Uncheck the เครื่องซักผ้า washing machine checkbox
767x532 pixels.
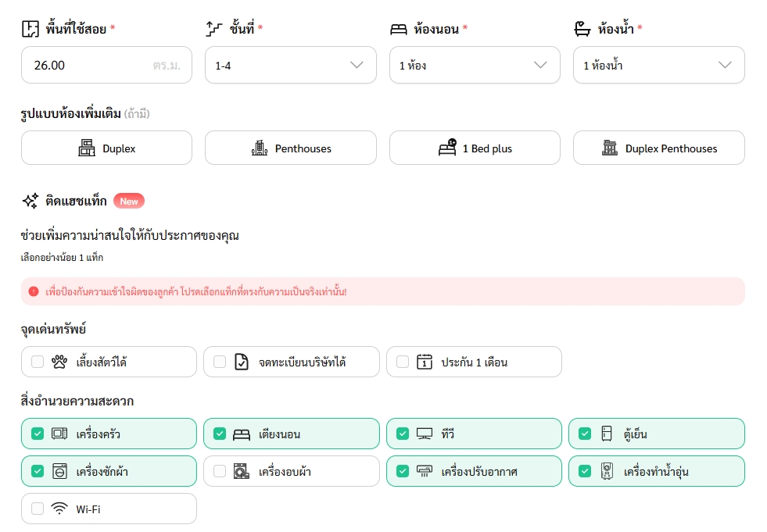(x=38, y=471)
